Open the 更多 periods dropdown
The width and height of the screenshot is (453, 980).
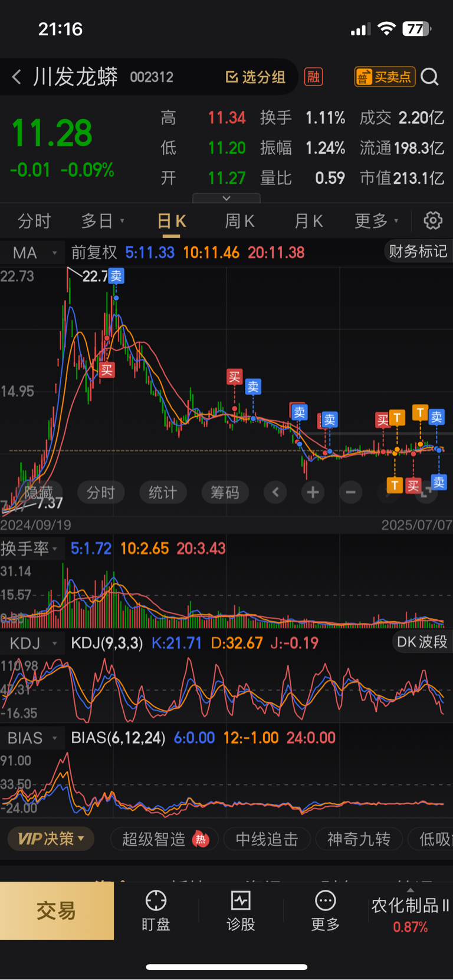(376, 221)
